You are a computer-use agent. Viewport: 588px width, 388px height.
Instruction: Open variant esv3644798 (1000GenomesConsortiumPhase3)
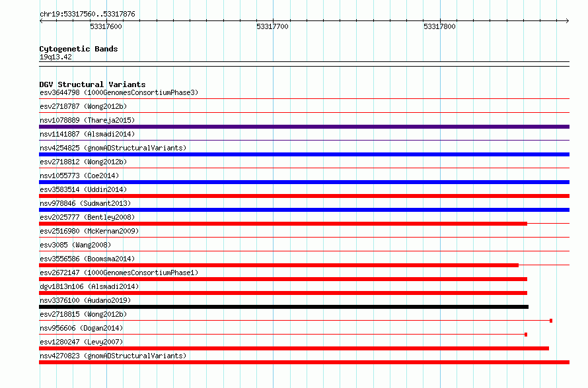tap(119, 92)
